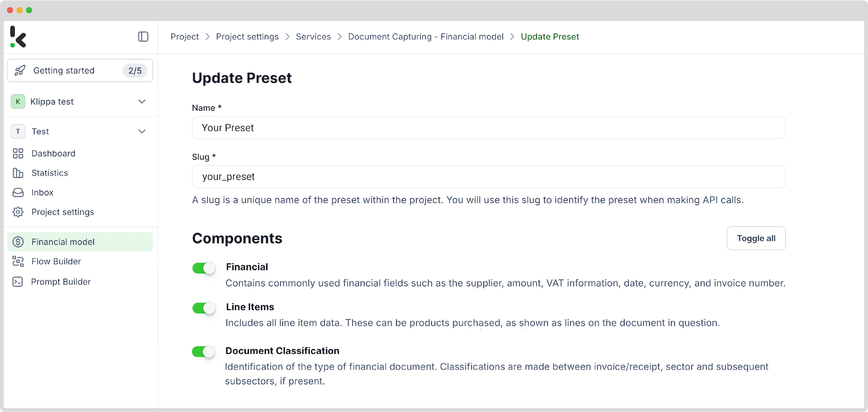Expand the Test project dropdown chevron
The image size is (868, 412).
click(x=142, y=131)
